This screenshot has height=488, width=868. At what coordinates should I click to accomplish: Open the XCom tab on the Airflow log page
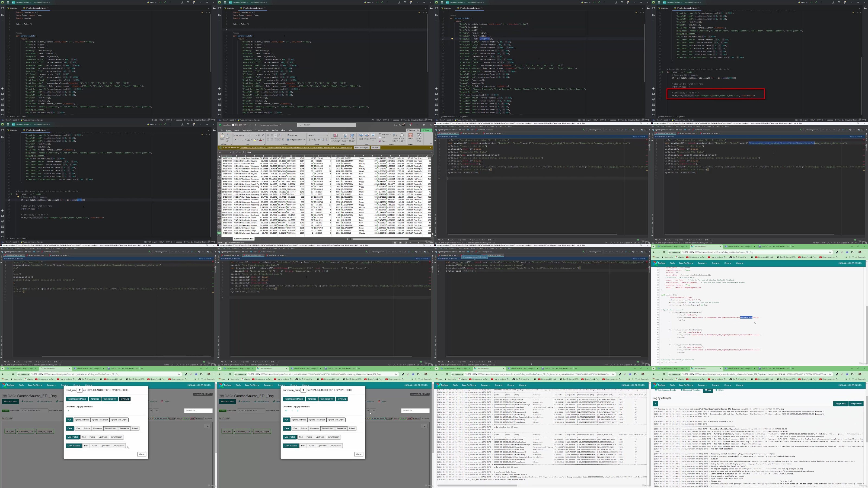(x=719, y=390)
